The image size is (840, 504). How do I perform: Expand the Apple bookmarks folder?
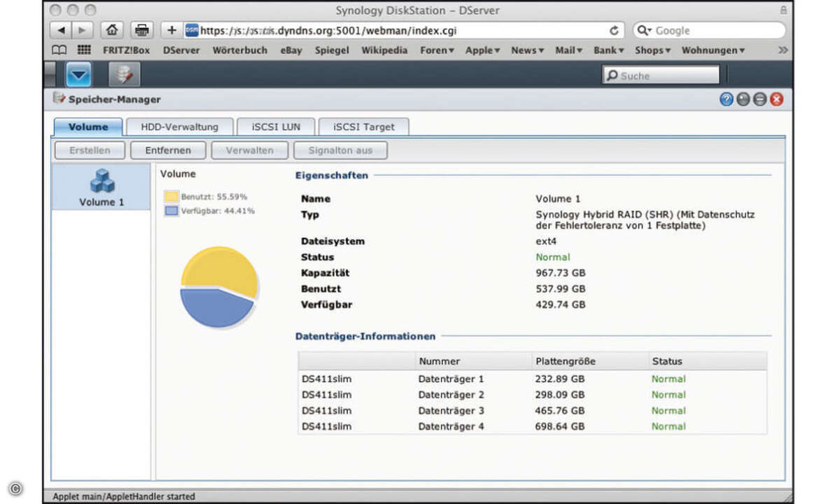coord(483,50)
